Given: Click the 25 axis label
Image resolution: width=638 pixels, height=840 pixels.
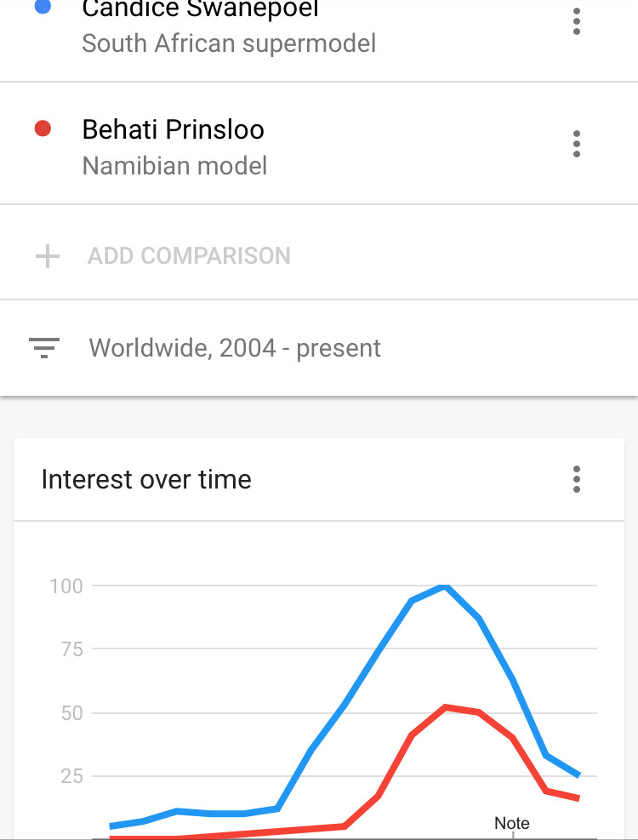Looking at the screenshot, I should (71, 775).
